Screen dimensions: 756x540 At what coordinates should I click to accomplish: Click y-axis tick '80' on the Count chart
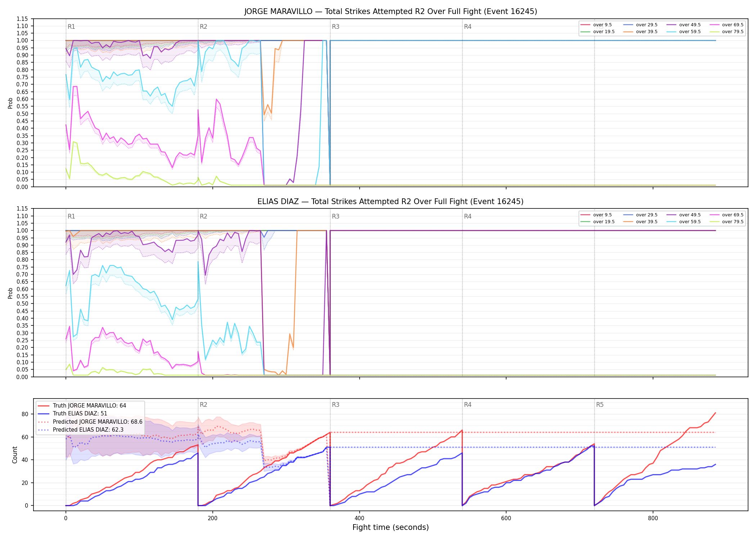click(25, 414)
